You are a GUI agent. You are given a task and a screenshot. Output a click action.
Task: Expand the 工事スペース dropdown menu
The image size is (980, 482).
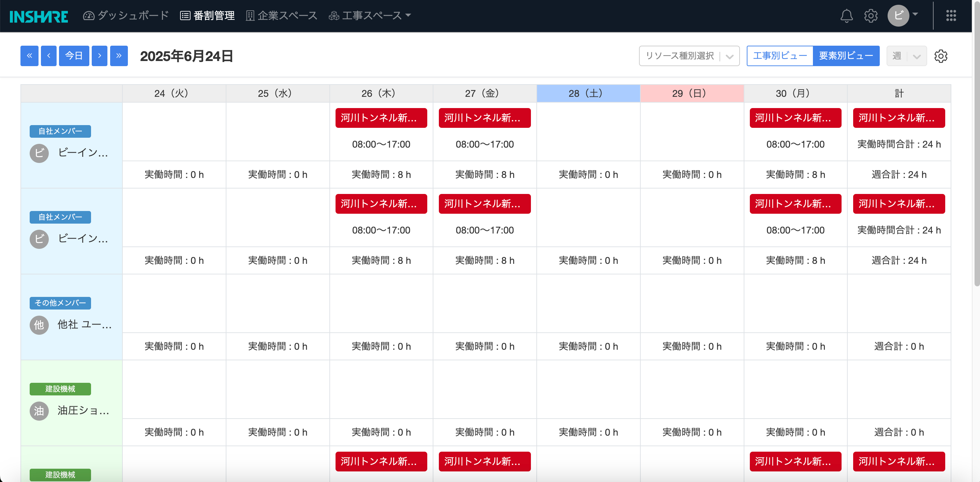[370, 16]
